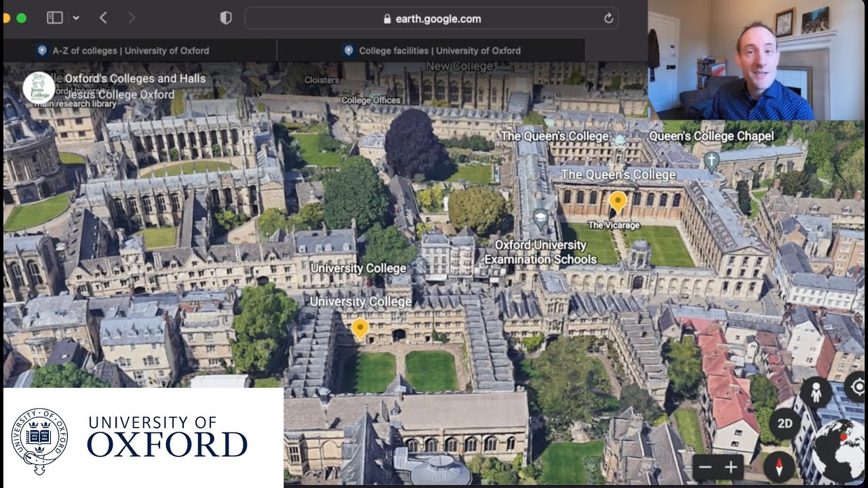Click the church marker near Queen's College Chapel
This screenshot has width=868, height=488.
tap(711, 161)
